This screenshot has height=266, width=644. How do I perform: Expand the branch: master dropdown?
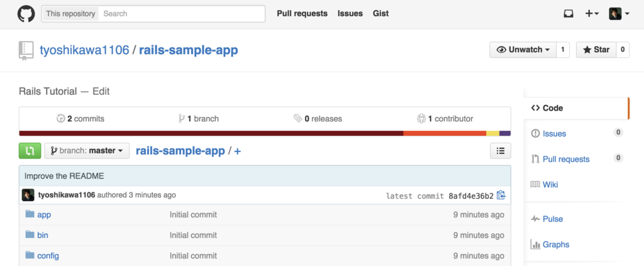[x=87, y=151]
